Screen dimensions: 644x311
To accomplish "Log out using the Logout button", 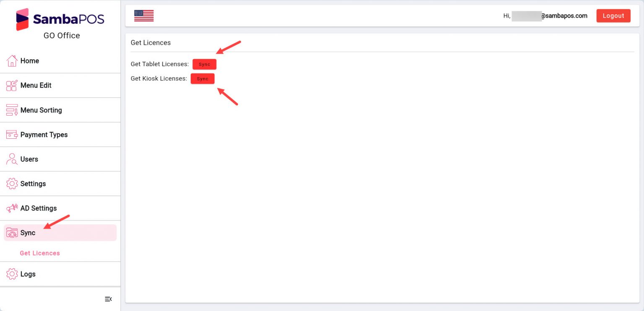I will point(613,16).
